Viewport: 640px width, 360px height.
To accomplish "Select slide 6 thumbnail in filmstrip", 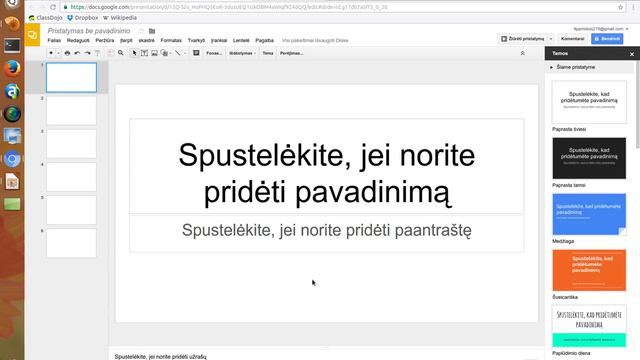I will coord(71,243).
